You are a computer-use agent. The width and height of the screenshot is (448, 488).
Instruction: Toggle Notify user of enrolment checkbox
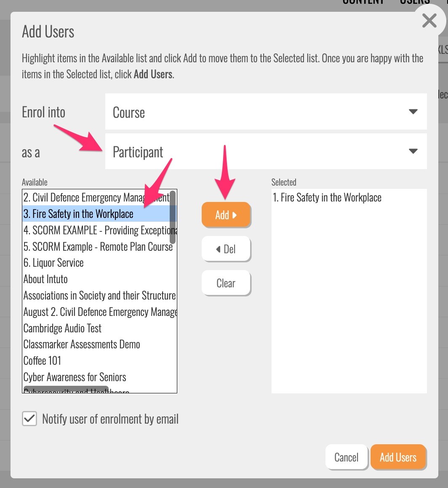(x=29, y=419)
